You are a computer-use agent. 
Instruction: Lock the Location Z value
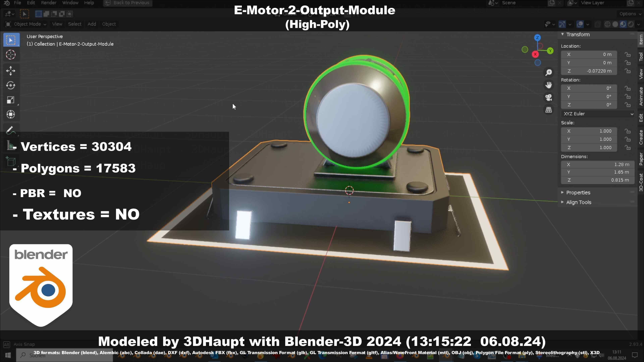628,71
